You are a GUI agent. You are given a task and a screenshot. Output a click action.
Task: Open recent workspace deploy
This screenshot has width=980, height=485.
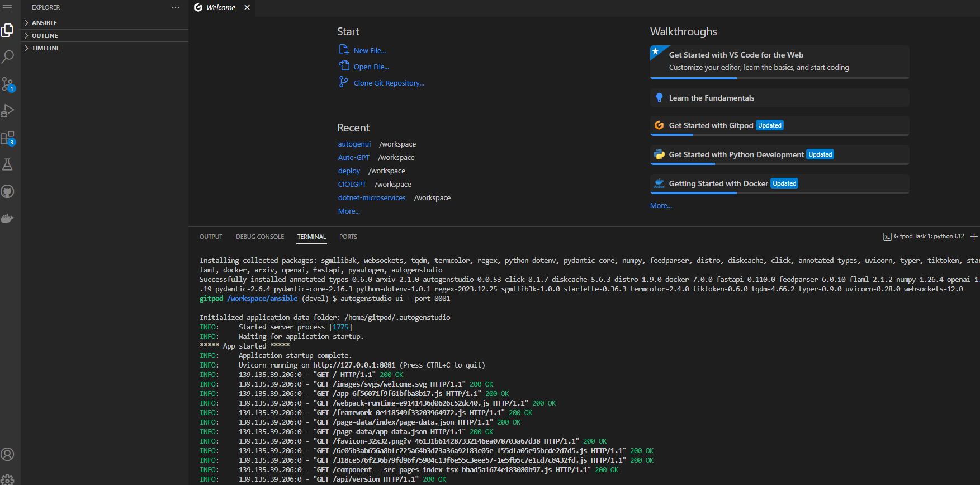pyautogui.click(x=349, y=171)
